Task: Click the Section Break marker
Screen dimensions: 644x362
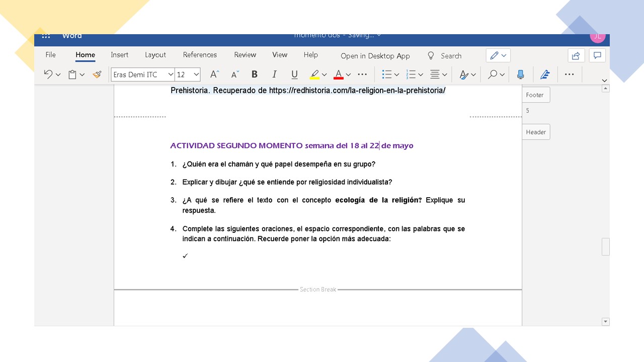Action: tap(318, 290)
